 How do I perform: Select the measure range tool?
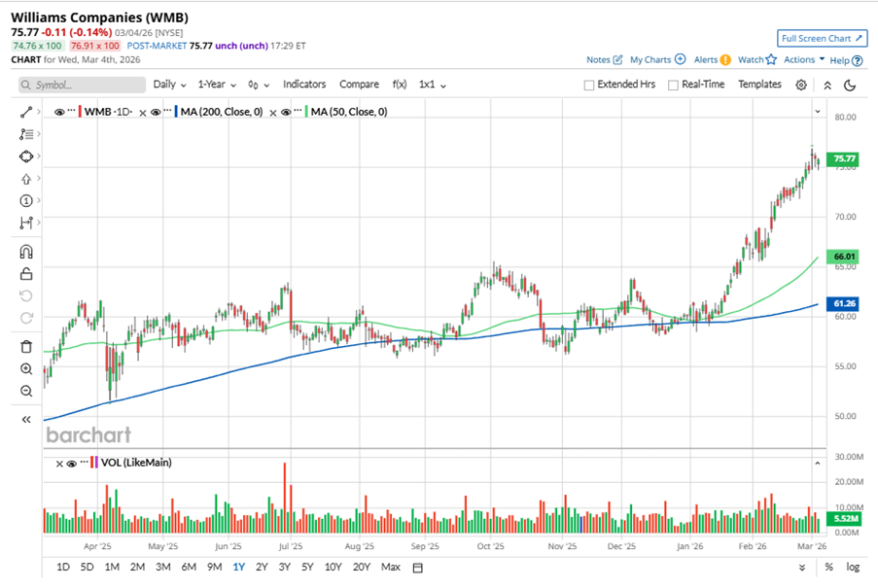pos(25,224)
